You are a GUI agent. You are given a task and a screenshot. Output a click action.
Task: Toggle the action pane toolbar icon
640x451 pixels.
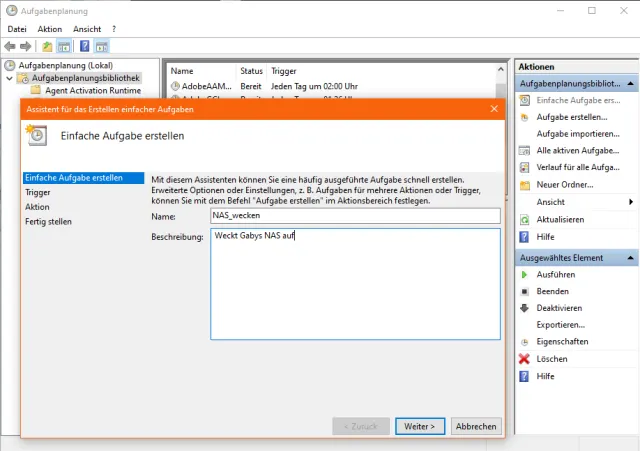pos(102,46)
